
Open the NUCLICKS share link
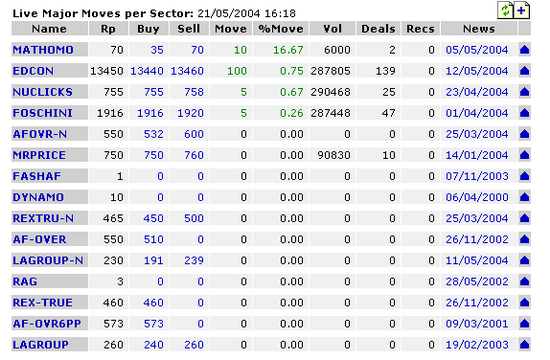click(x=42, y=92)
